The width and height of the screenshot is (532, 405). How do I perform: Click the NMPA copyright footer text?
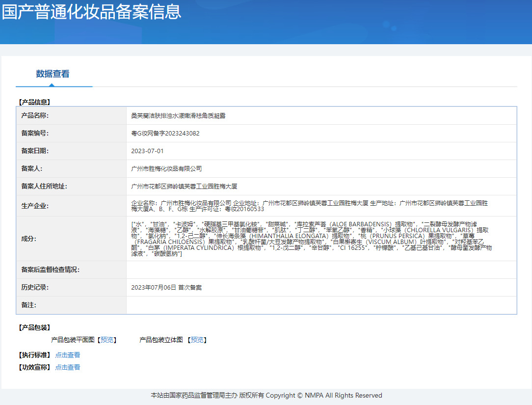(x=266, y=396)
